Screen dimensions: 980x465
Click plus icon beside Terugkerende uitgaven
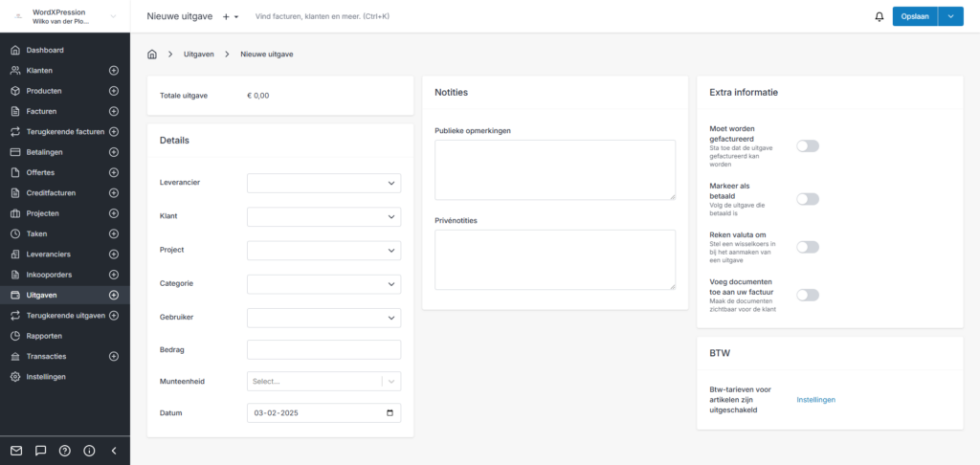pos(114,316)
